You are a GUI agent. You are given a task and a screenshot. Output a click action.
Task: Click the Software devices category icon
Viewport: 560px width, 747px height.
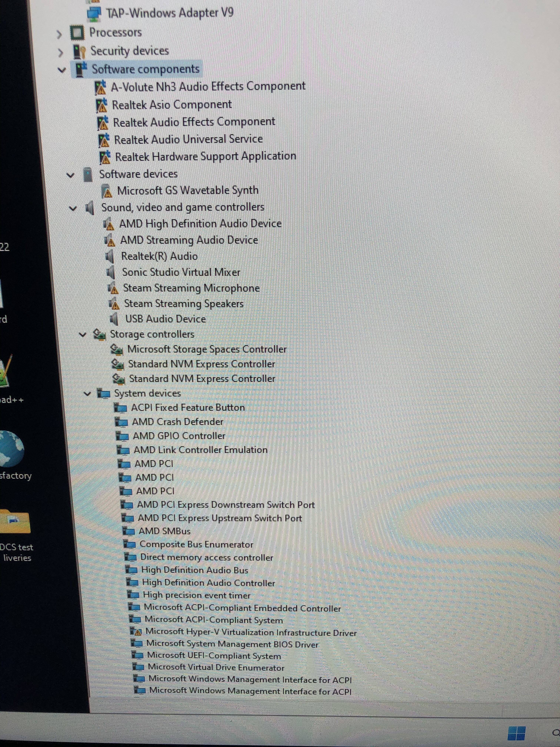[88, 175]
